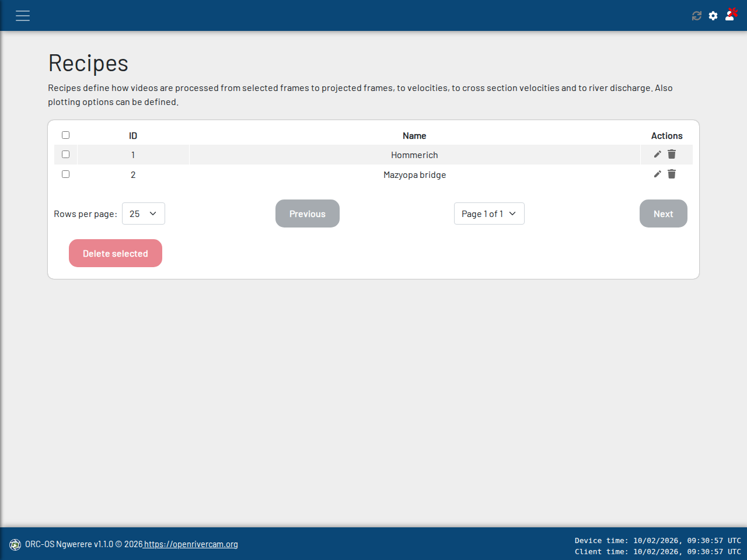Open the hamburger navigation menu
The image size is (747, 560).
[x=23, y=16]
